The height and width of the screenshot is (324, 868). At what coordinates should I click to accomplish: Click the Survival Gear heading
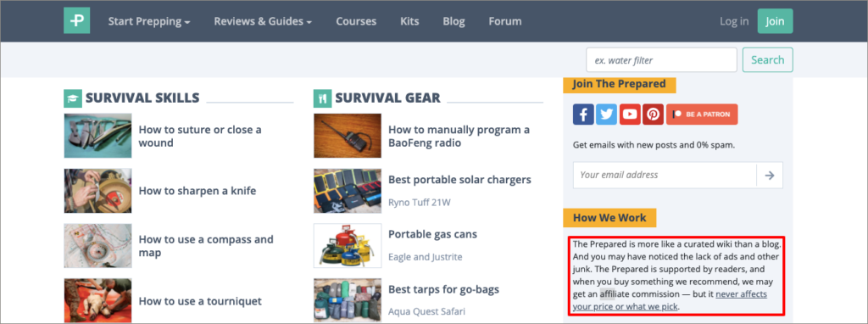(x=387, y=98)
